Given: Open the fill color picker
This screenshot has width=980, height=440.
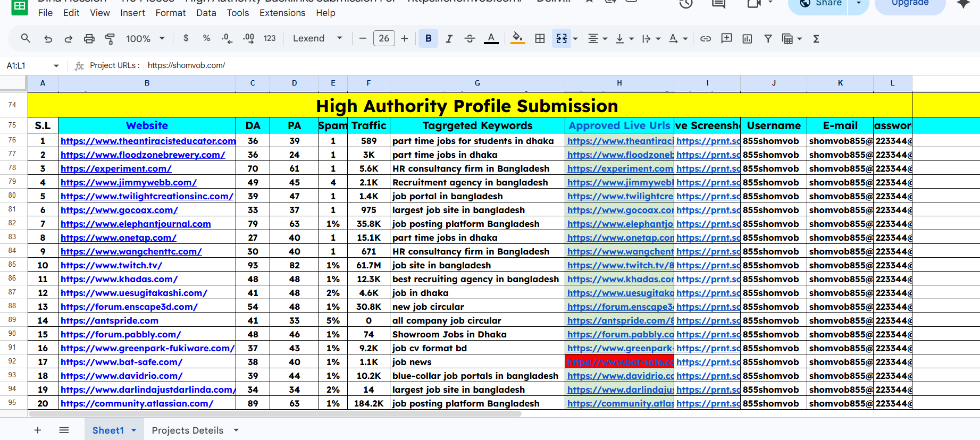Looking at the screenshot, I should point(517,38).
